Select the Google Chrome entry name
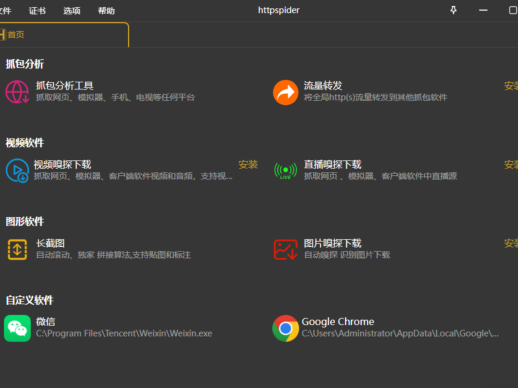The width and height of the screenshot is (518, 388). coord(338,322)
